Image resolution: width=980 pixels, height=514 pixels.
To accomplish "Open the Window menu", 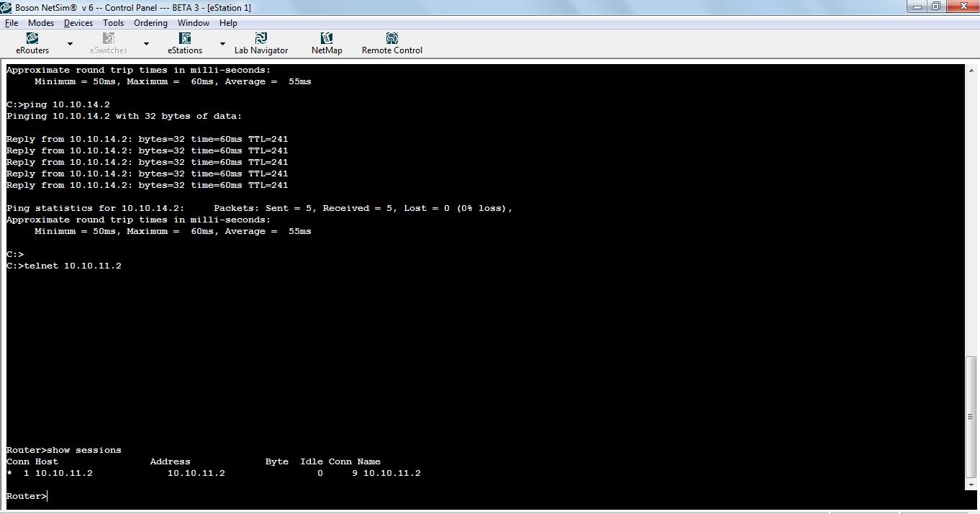I will click(x=193, y=22).
